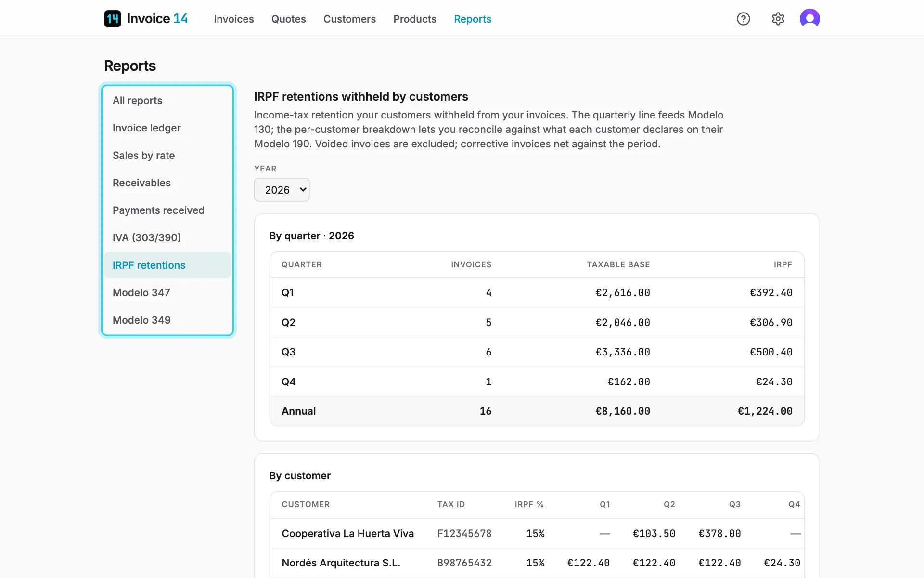Click the Nordés Arquitectura S.L. customer row

click(x=537, y=563)
